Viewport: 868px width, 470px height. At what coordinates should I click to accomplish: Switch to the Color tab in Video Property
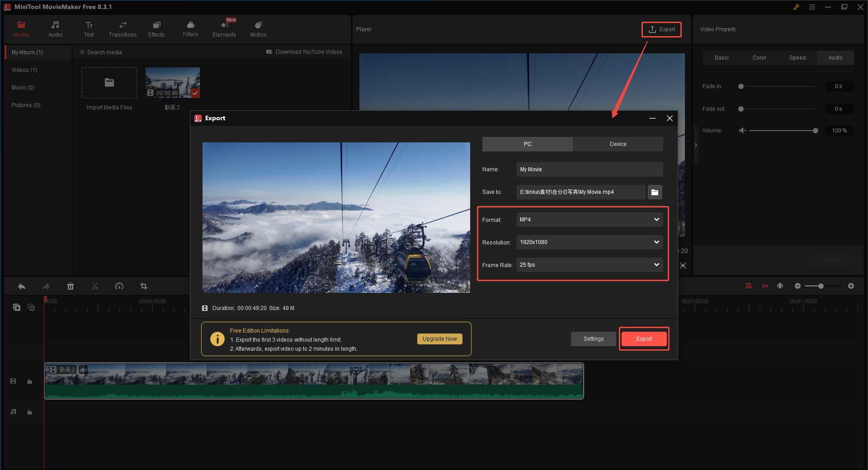coord(759,57)
